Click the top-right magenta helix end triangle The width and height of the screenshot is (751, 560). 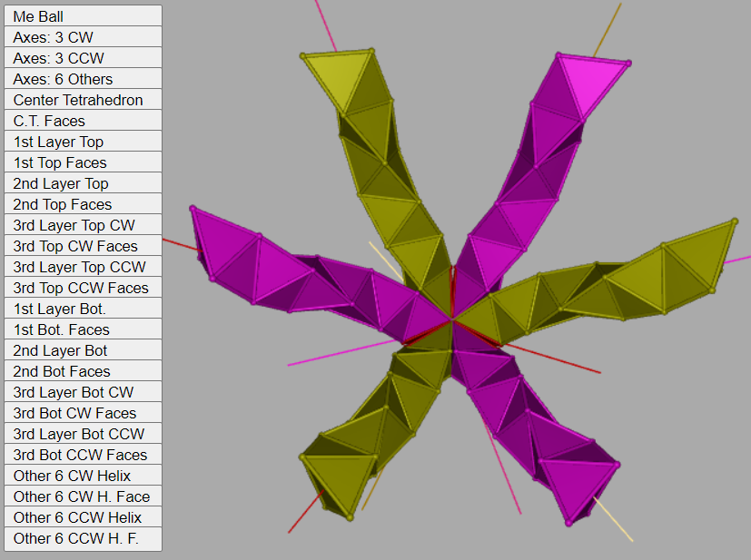point(590,80)
